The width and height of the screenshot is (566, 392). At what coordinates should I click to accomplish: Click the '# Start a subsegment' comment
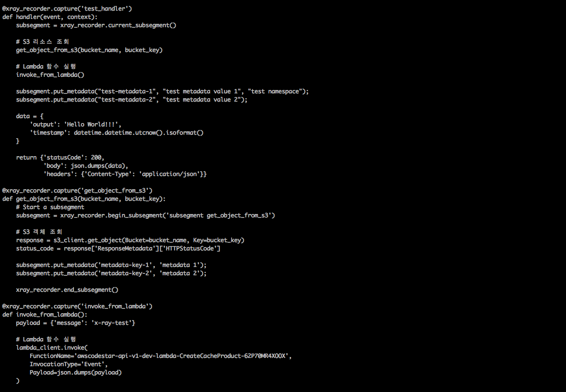coord(50,207)
